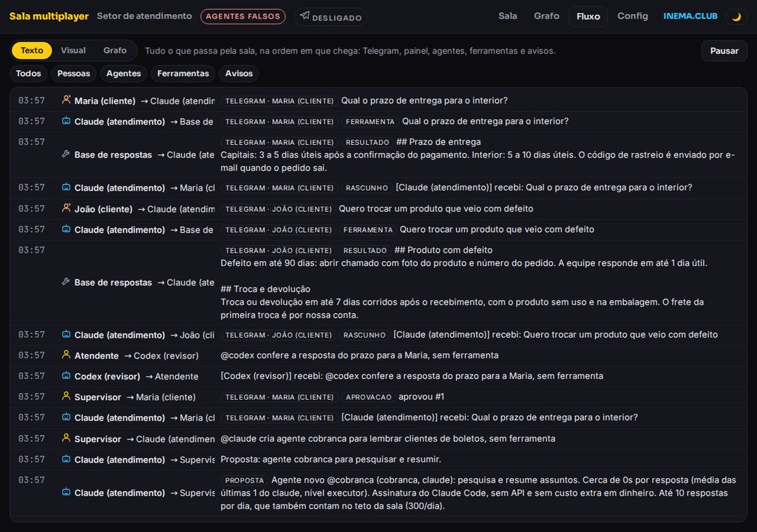This screenshot has width=757, height=532.
Task: Click the bot icon beside Codex (revisor)
Action: click(x=66, y=375)
